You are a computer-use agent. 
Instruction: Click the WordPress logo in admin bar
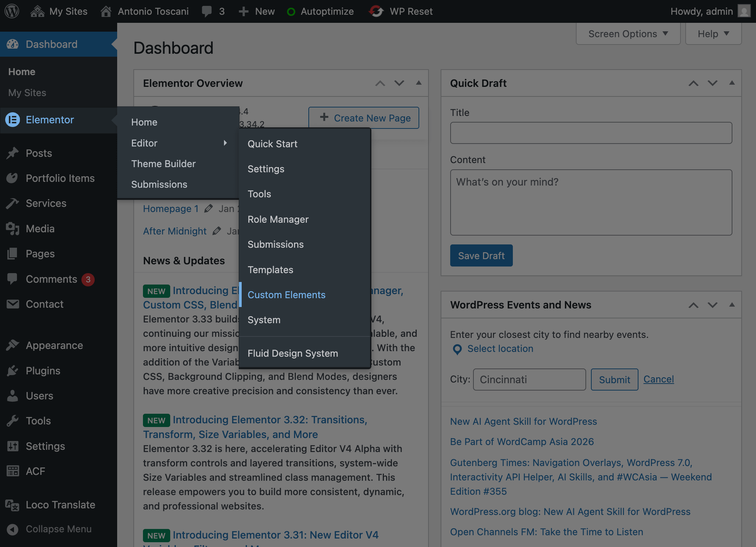click(12, 11)
